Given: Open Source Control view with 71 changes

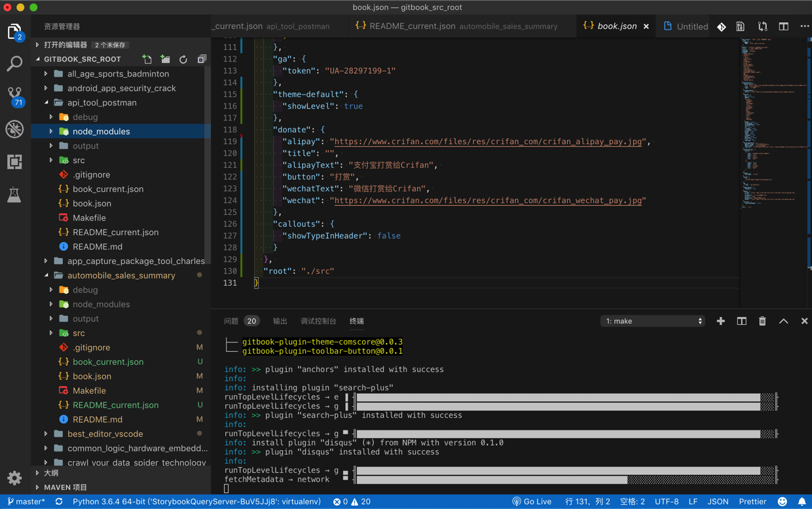Looking at the screenshot, I should click(x=14, y=96).
